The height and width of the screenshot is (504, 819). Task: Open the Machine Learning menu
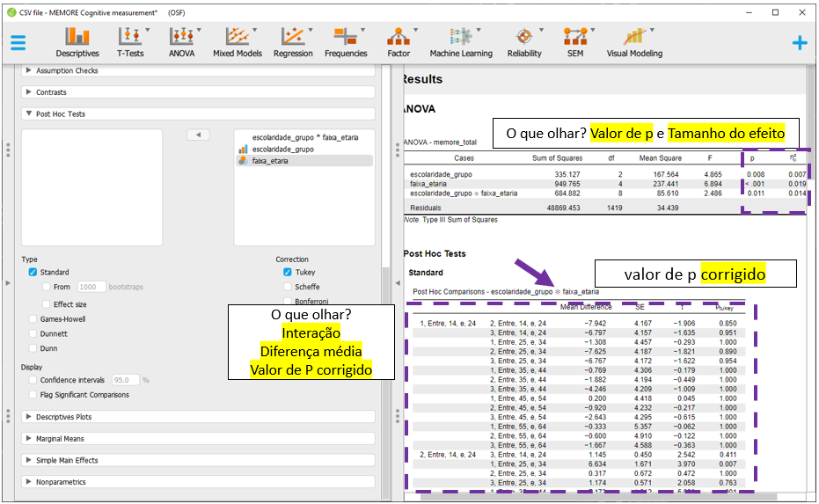460,41
